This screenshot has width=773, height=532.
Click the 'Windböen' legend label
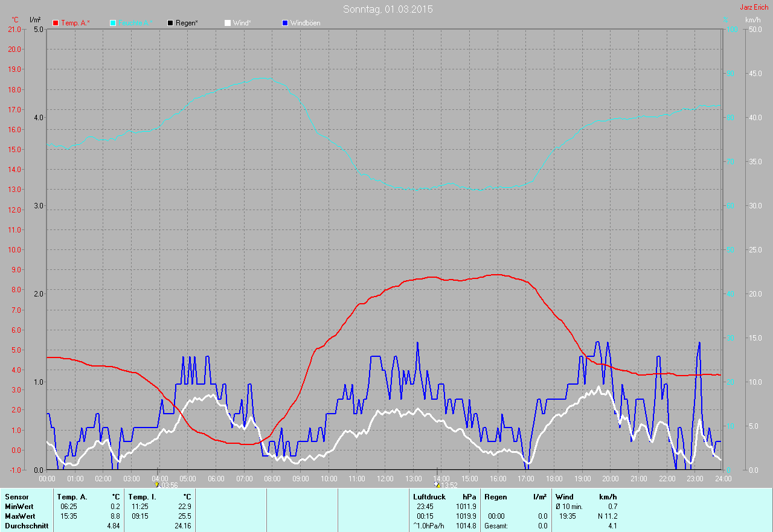pyautogui.click(x=306, y=23)
